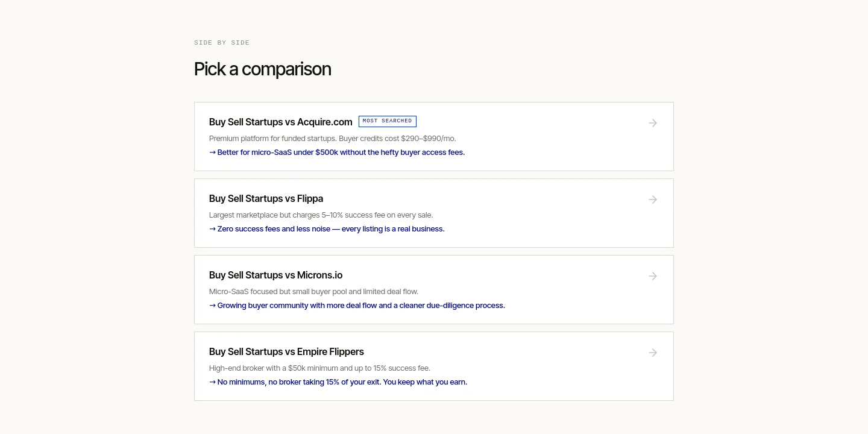868x434 pixels.
Task: Click "No minimums, no broker taking 15%" line
Action: 338,382
